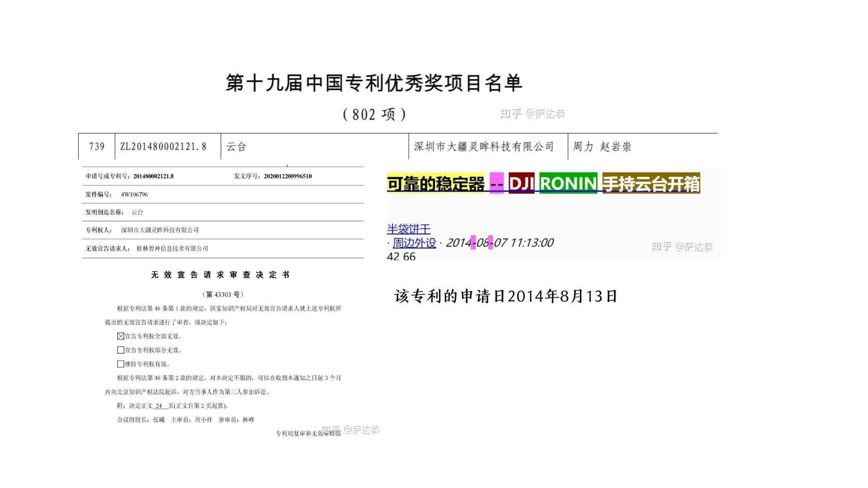The image size is (868, 488).
Task: Click the line 内向北京知识产权法院起诉
Action: click(187, 392)
